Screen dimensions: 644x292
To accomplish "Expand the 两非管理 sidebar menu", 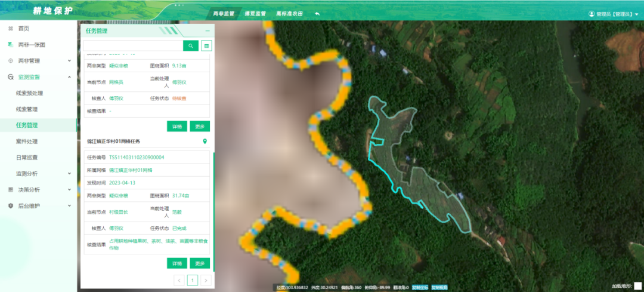I will pos(69,61).
